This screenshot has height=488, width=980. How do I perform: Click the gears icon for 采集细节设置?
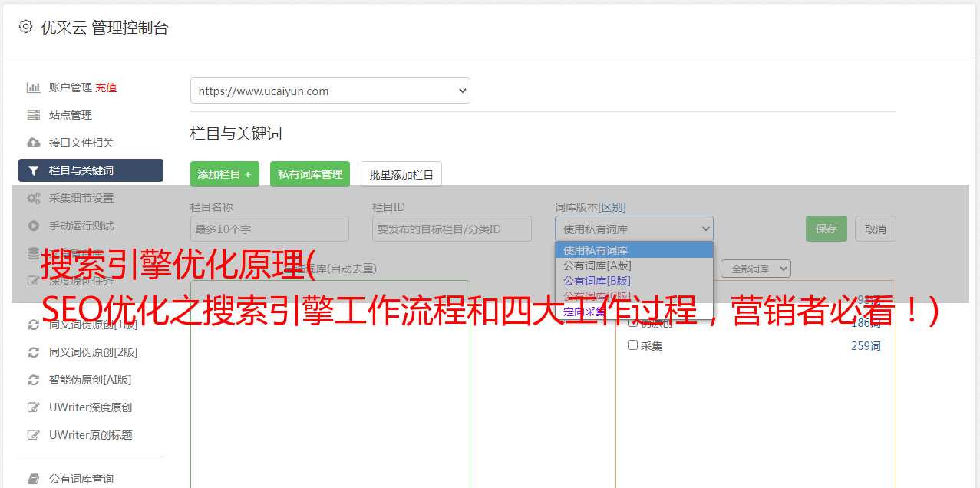click(x=34, y=198)
